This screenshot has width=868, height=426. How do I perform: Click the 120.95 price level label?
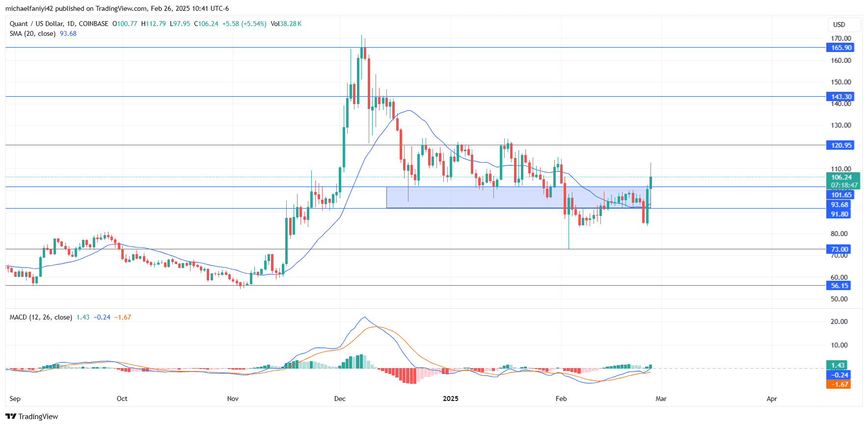tap(841, 145)
